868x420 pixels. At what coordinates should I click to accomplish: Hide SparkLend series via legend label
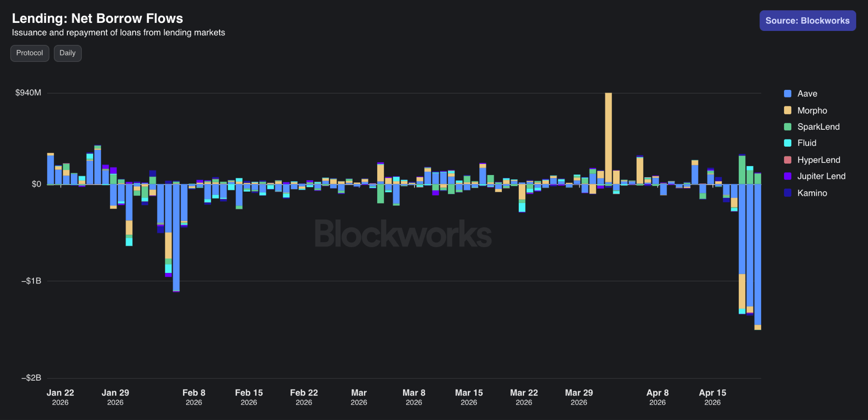[x=818, y=127]
